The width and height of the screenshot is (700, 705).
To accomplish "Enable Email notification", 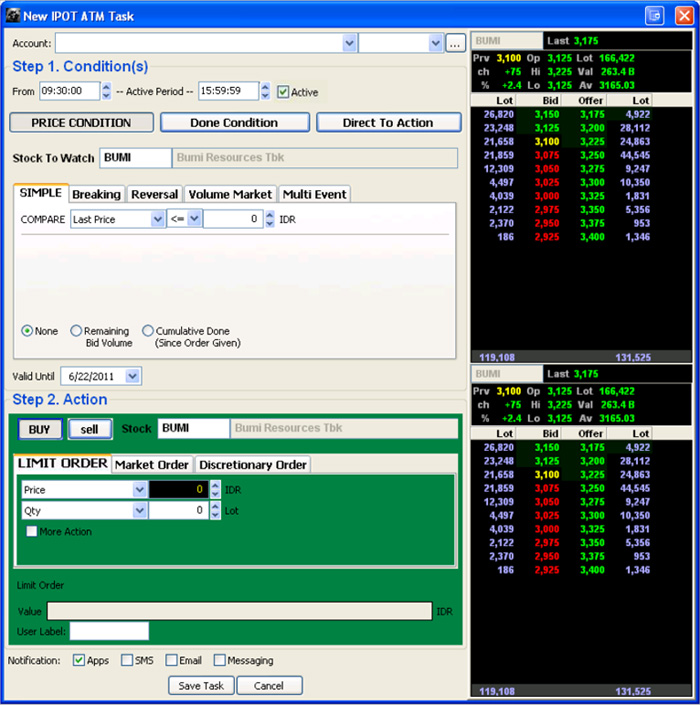I will click(171, 660).
